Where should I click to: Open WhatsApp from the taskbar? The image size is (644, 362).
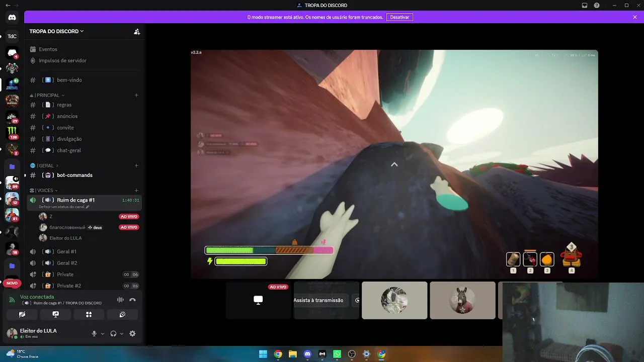(337, 354)
